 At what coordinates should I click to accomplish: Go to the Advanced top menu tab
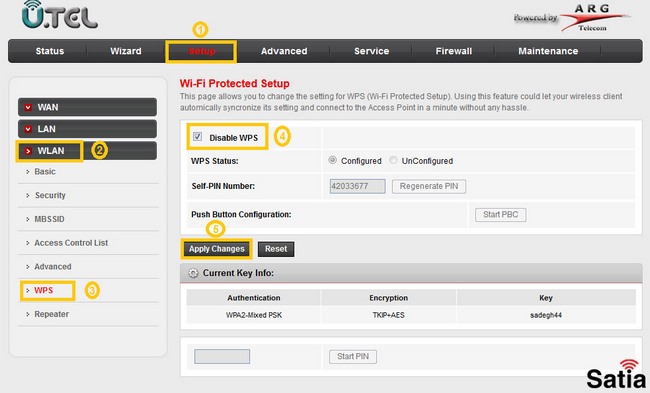click(x=284, y=51)
